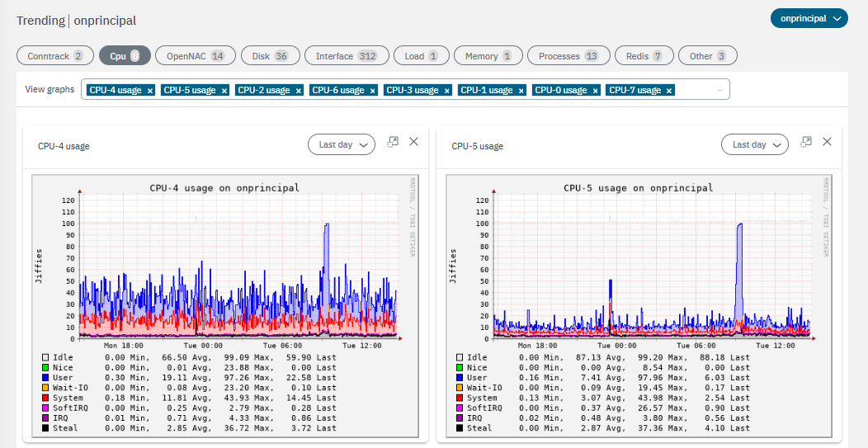Switch to the Conntrack tab

54,56
